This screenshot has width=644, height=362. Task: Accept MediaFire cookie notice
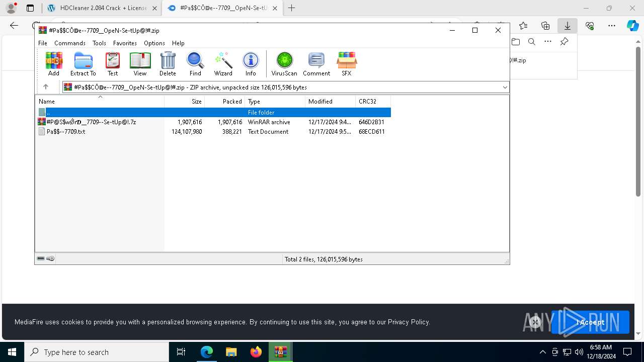pyautogui.click(x=590, y=322)
